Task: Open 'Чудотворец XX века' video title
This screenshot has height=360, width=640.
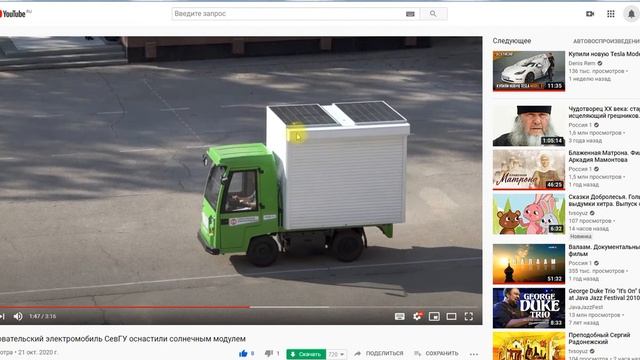Action: pos(604,112)
